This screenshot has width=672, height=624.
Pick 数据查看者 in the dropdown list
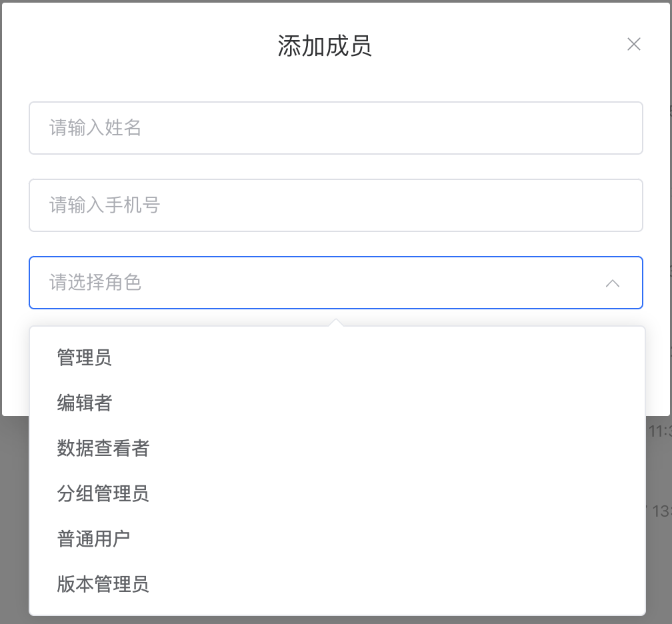(337, 448)
